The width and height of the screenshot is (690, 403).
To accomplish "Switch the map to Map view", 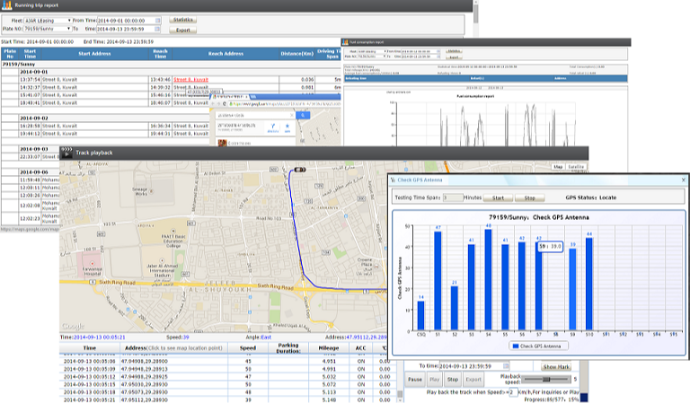I will click(557, 166).
